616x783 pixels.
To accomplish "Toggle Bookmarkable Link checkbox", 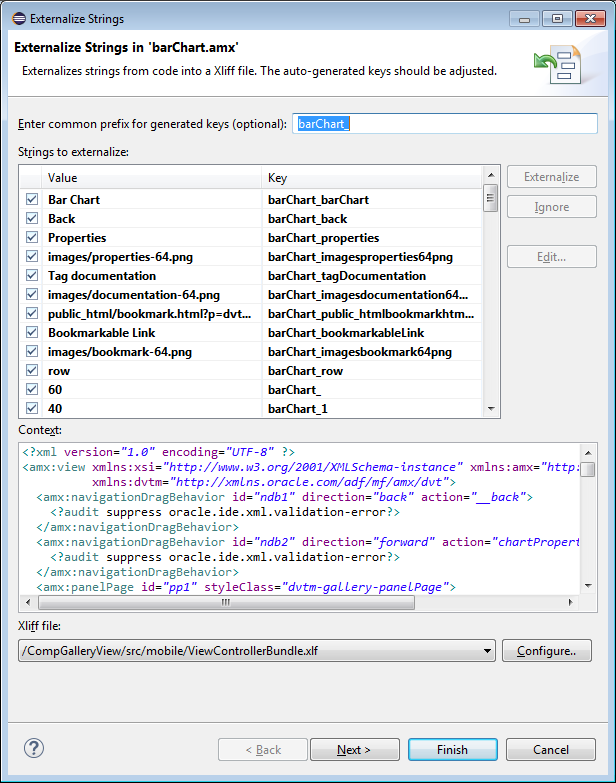I will (32, 332).
